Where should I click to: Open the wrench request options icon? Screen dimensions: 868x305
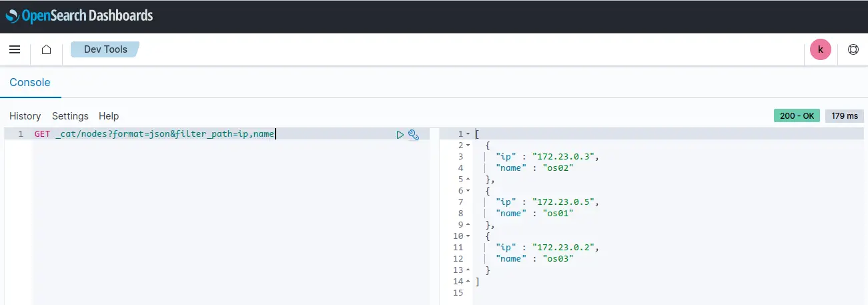coord(413,134)
